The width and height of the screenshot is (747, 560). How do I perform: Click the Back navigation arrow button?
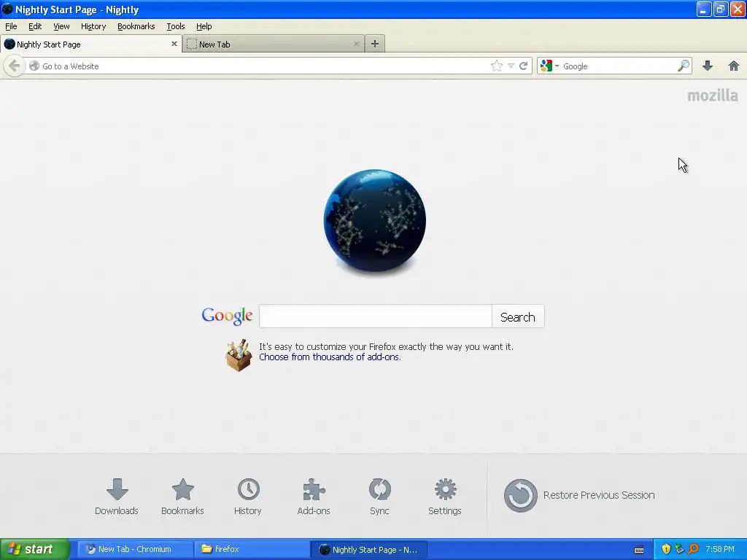14,66
